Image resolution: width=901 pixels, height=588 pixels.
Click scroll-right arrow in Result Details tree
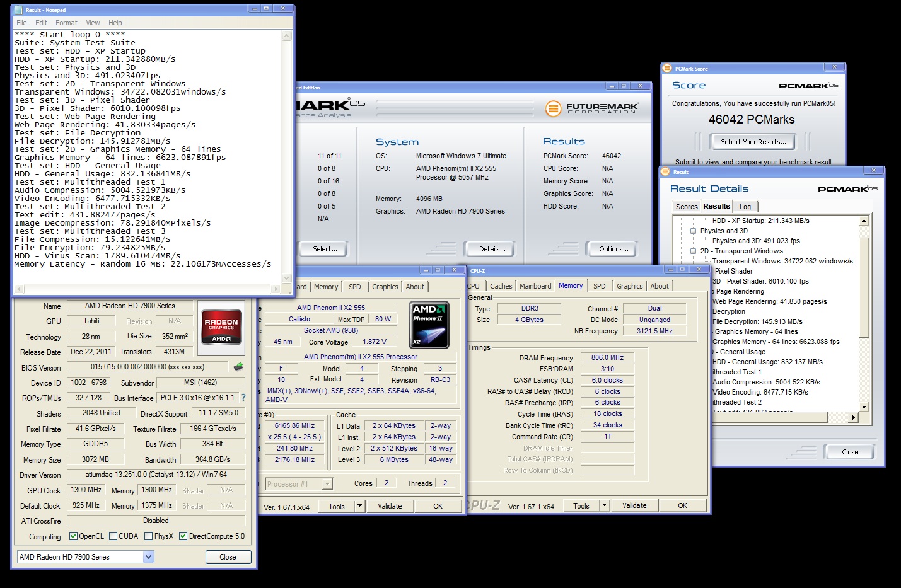click(x=854, y=417)
